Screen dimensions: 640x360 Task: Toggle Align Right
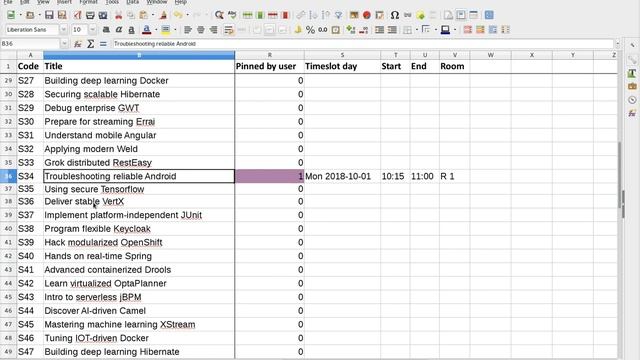(213, 30)
